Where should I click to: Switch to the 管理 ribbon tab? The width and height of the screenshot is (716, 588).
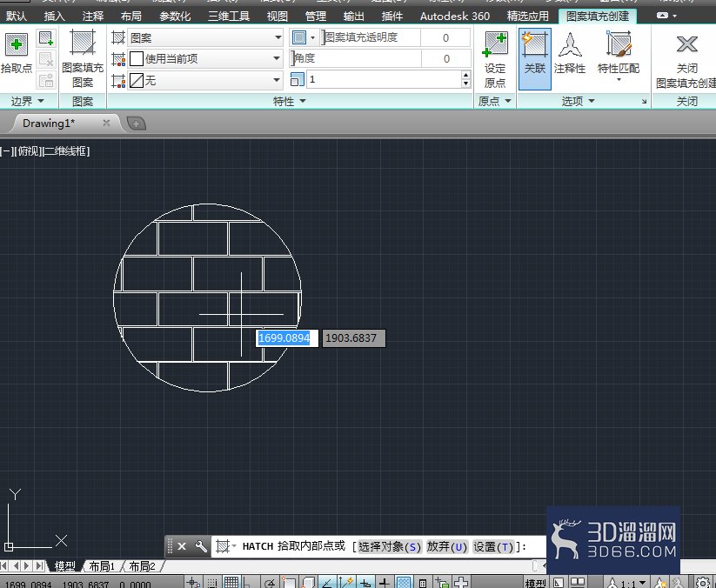316,17
